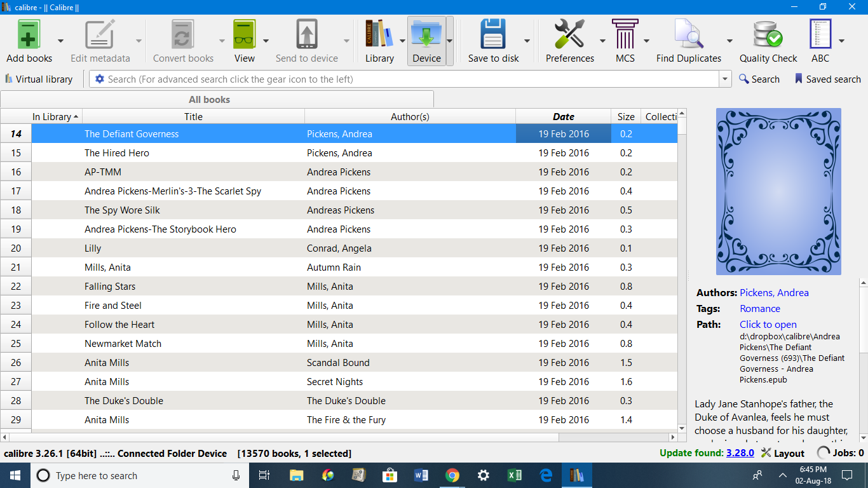This screenshot has width=868, height=488.
Task: Sort by the Date column header
Action: 563,116
